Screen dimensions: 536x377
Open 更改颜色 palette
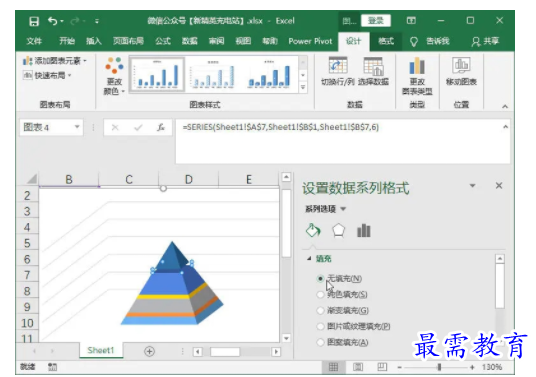(x=114, y=76)
